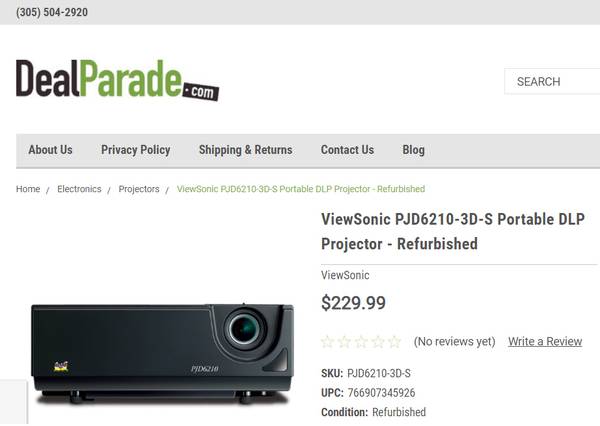Viewport: 600px width, 426px height.
Task: Click the green ViewSonic PJD6210 breadcrumb
Action: (301, 189)
